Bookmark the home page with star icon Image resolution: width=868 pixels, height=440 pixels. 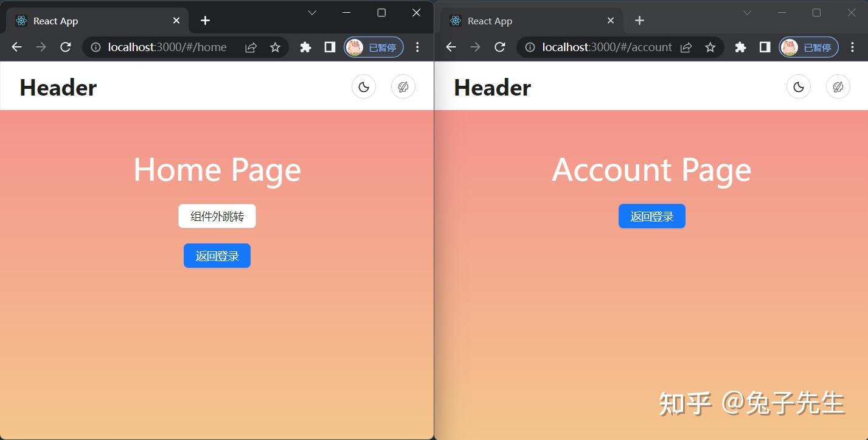coord(275,47)
